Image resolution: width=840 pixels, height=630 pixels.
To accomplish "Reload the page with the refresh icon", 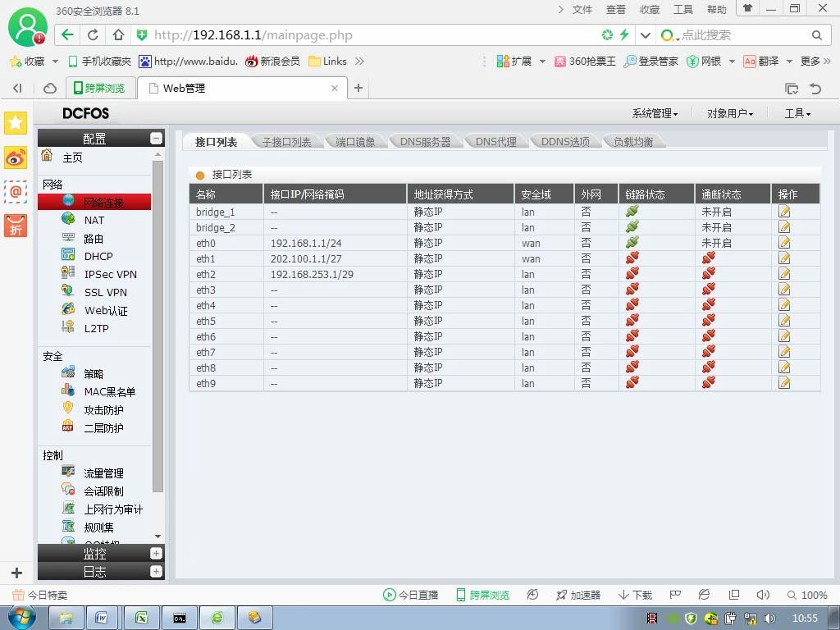I will (x=93, y=34).
